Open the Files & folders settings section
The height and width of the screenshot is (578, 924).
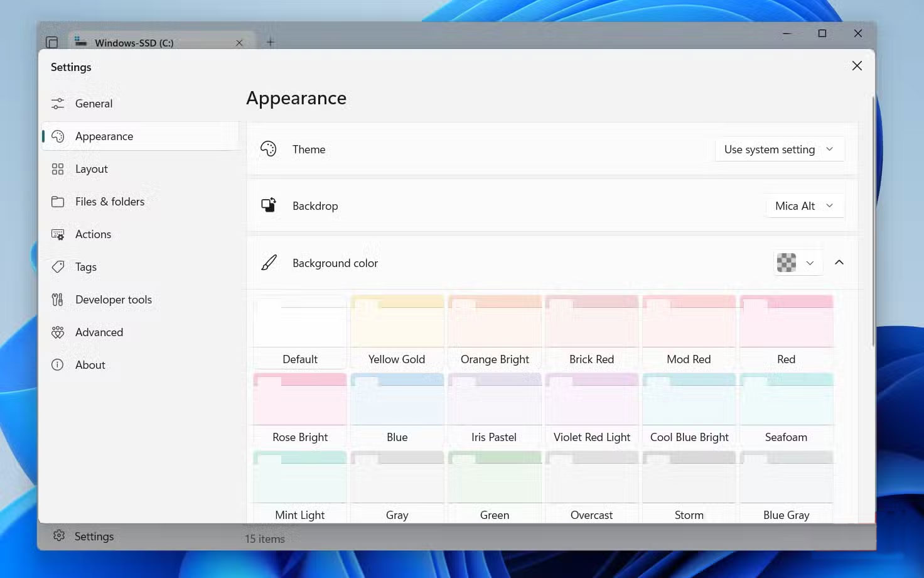pos(110,201)
